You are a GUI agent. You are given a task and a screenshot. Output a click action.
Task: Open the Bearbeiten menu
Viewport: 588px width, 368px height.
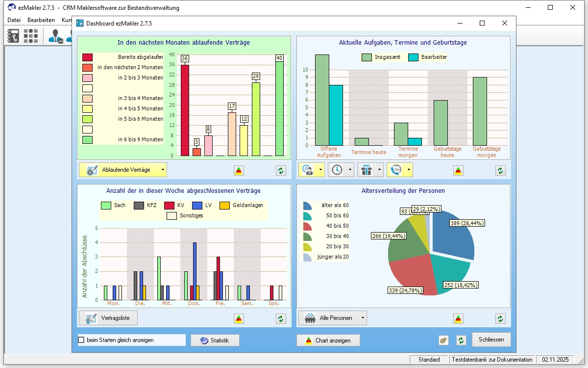41,20
